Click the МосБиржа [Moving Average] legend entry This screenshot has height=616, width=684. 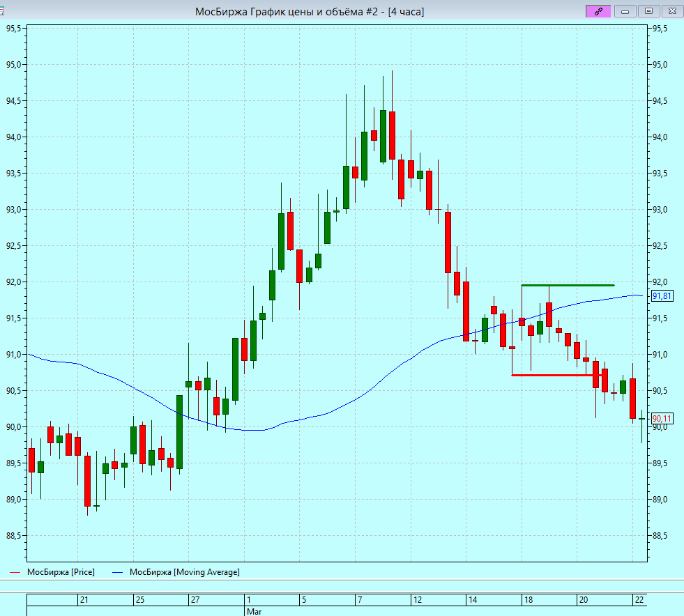pos(176,572)
